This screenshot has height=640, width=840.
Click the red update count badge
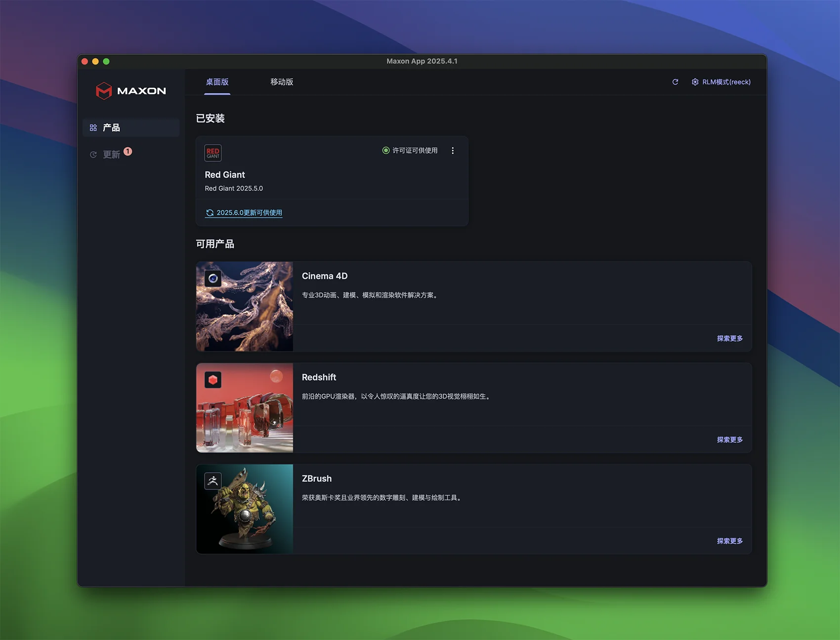pos(128,151)
